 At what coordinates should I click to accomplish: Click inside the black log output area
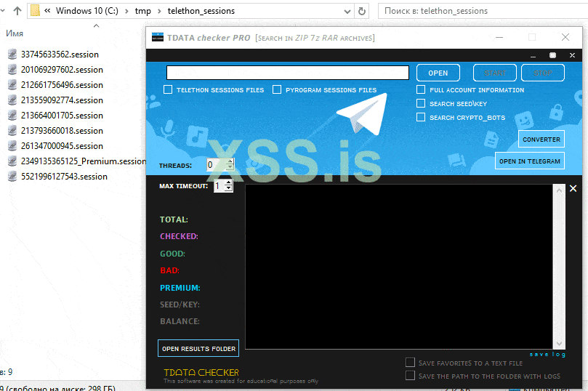(x=399, y=267)
